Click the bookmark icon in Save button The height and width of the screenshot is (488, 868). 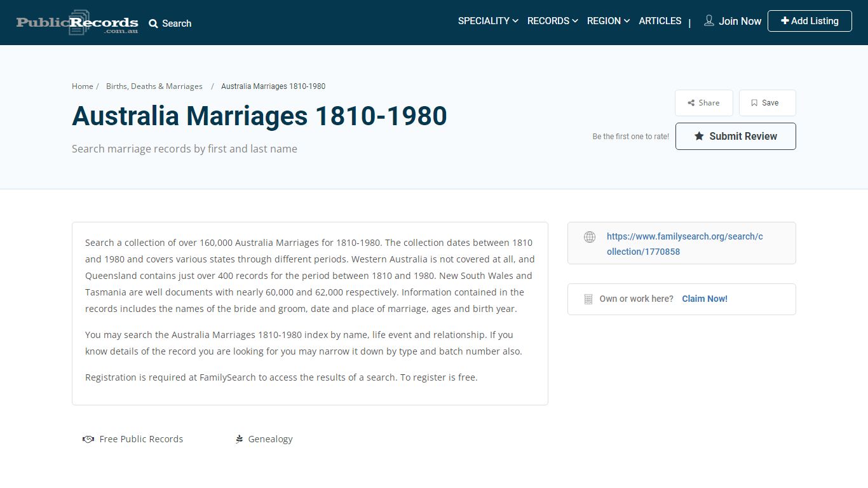(754, 103)
